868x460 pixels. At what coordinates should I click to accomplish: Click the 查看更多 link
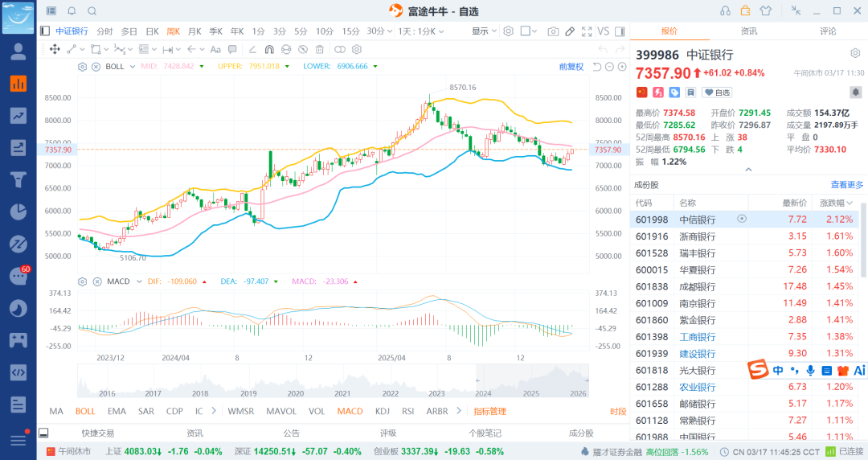pos(847,185)
